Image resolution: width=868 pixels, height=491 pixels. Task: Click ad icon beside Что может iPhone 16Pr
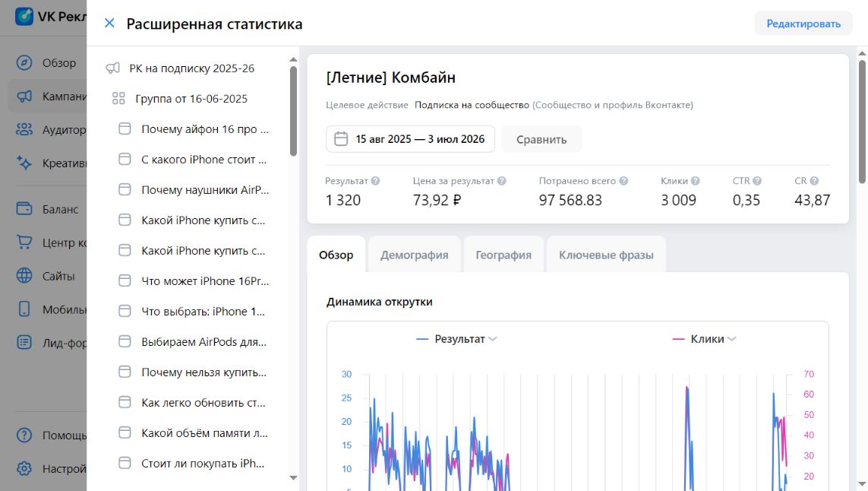click(x=125, y=281)
